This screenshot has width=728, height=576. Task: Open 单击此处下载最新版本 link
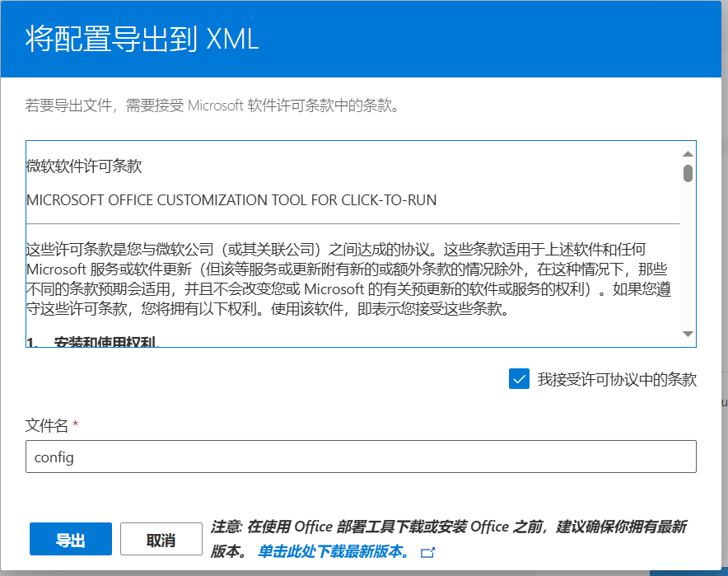pyautogui.click(x=334, y=551)
